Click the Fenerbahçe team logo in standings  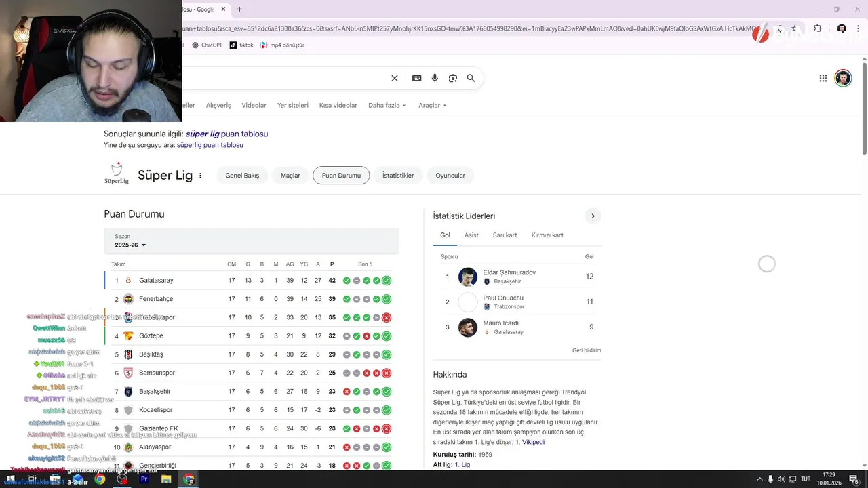click(128, 299)
